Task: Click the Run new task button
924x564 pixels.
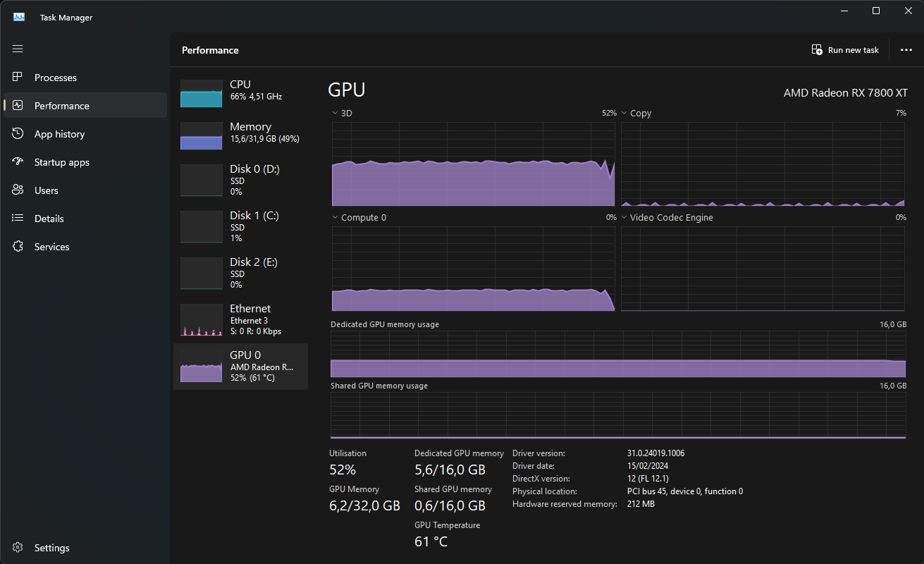Action: [845, 50]
